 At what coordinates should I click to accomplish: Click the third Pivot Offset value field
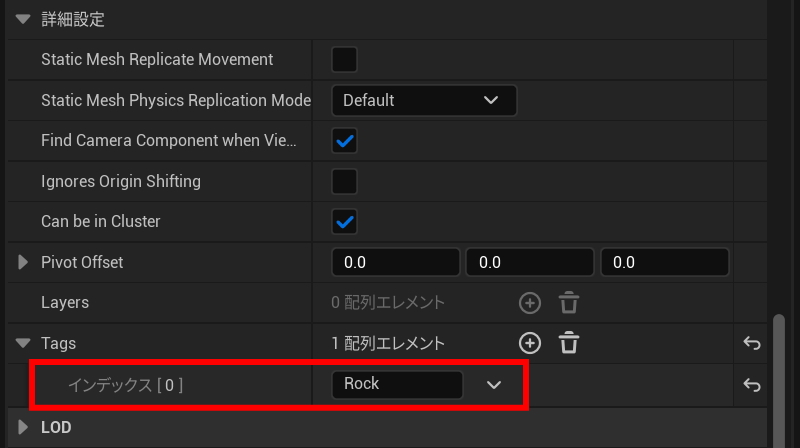coord(664,262)
